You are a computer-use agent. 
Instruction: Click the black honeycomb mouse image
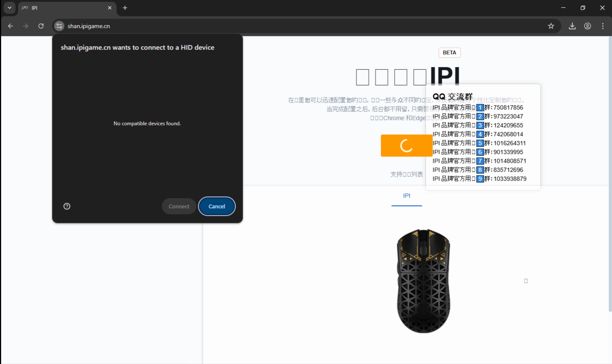pyautogui.click(x=423, y=281)
